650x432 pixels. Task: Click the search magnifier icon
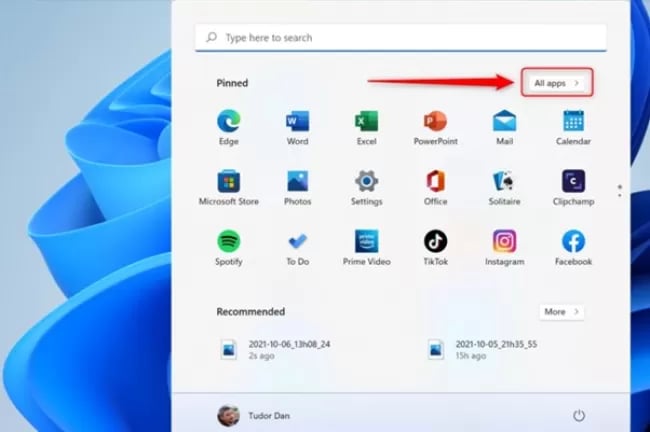pyautogui.click(x=211, y=37)
